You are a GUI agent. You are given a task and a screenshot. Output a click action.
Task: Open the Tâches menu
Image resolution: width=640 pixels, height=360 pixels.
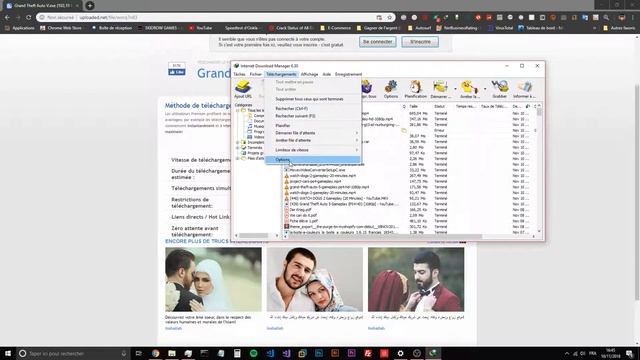click(240, 74)
